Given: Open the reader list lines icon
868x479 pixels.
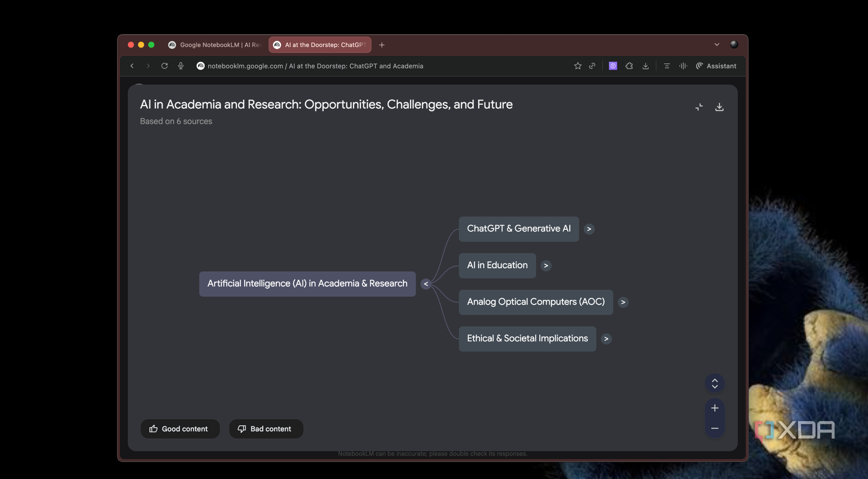Looking at the screenshot, I should tap(667, 66).
